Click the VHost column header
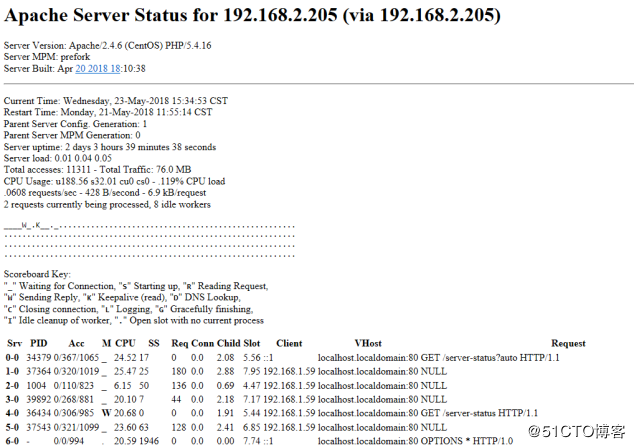635x448 pixels. pyautogui.click(x=368, y=343)
